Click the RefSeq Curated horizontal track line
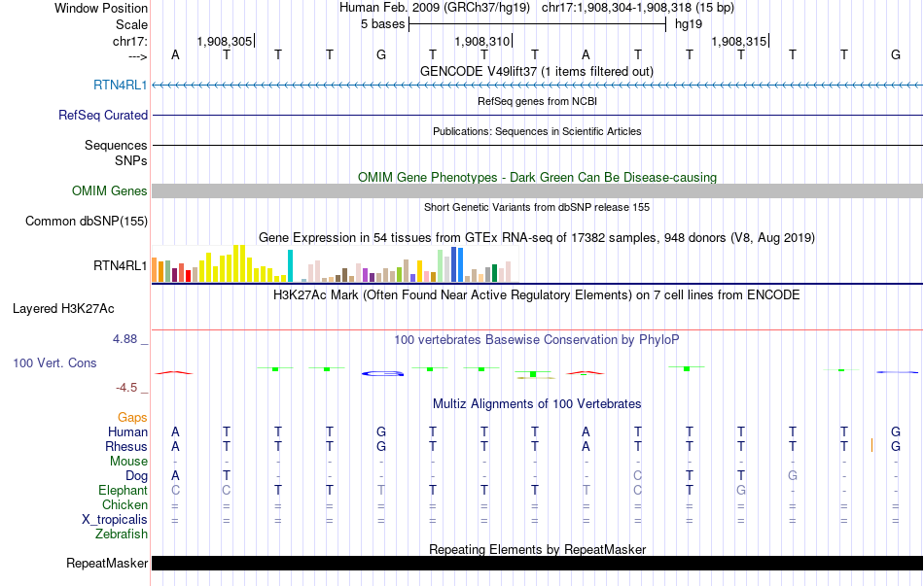Image resolution: width=924 pixels, height=586 pixels. (x=537, y=116)
